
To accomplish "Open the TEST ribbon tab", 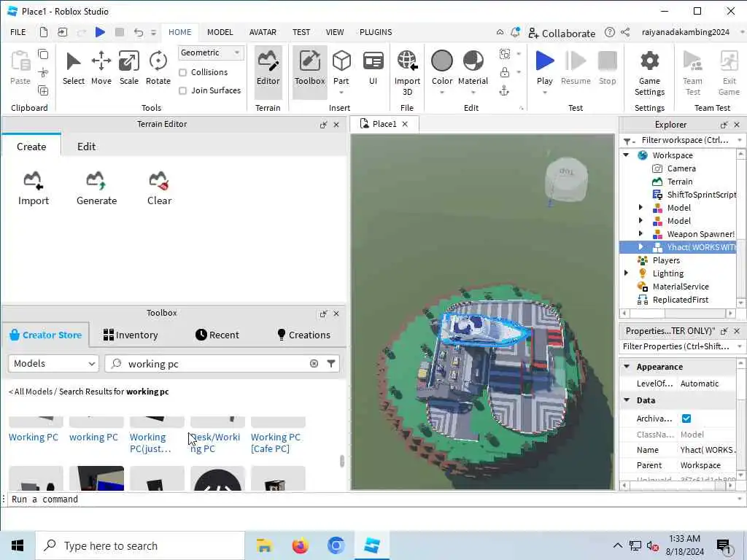I will pyautogui.click(x=301, y=32).
